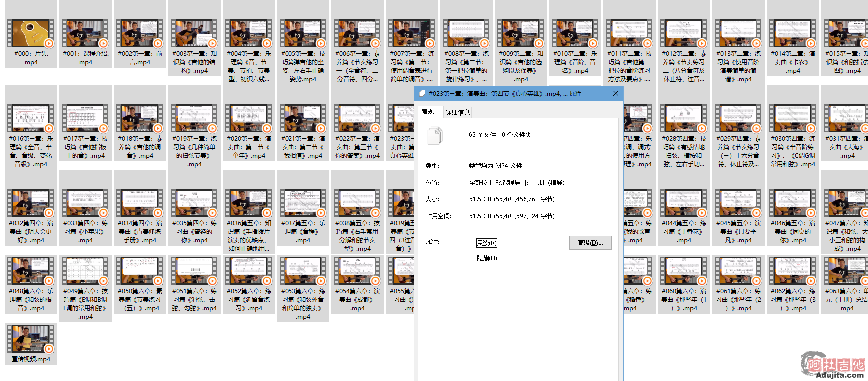
Task: Select #004 乐理篇 video file icon
Action: [249, 33]
